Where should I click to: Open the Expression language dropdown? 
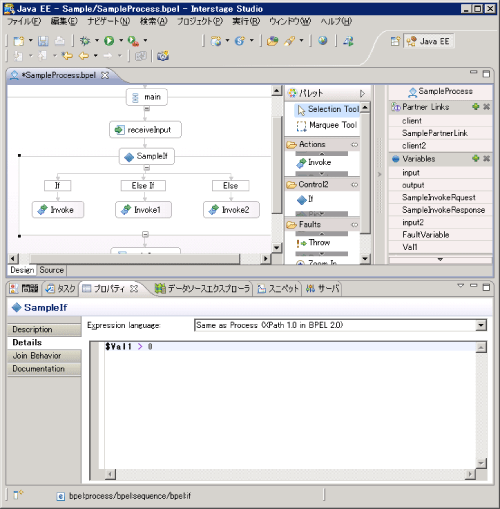coord(481,325)
